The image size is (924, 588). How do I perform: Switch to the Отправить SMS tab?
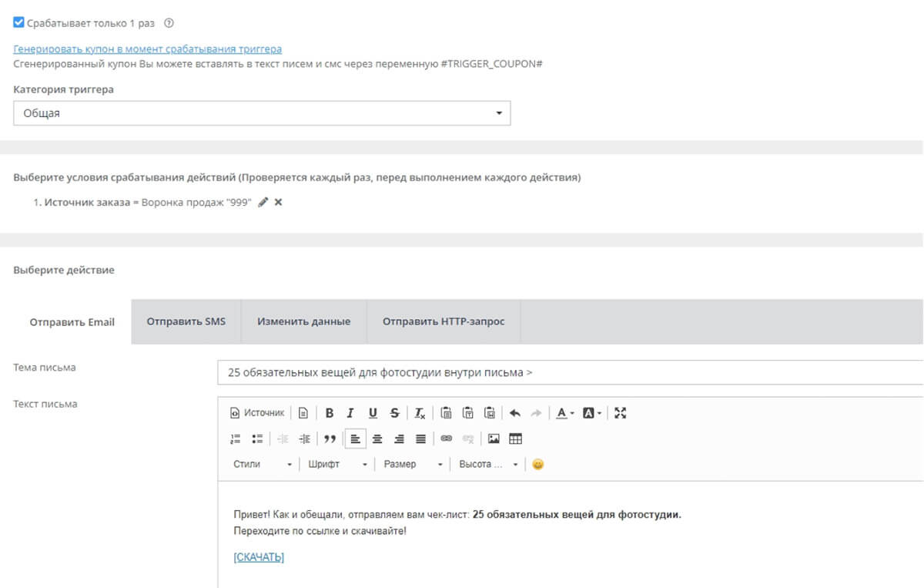(x=186, y=321)
